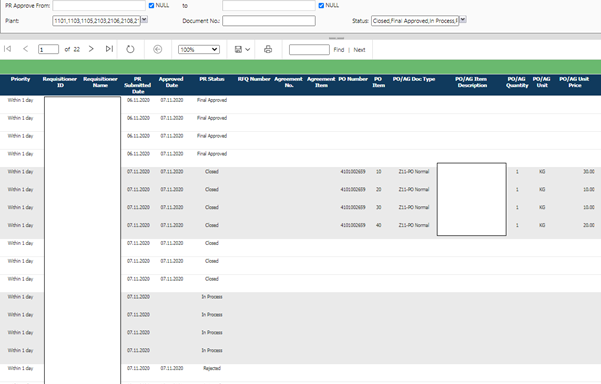The image size is (601, 384).
Task: Click the first Final Approved status cell
Action: (x=212, y=100)
